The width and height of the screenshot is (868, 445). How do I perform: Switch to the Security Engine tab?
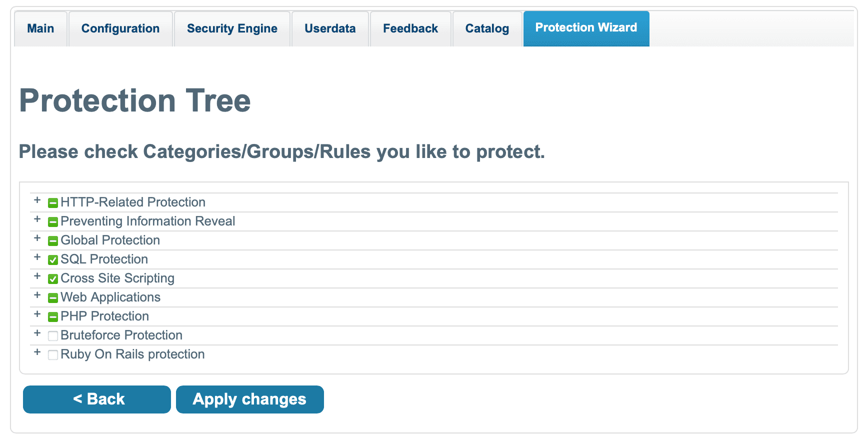pos(232,29)
